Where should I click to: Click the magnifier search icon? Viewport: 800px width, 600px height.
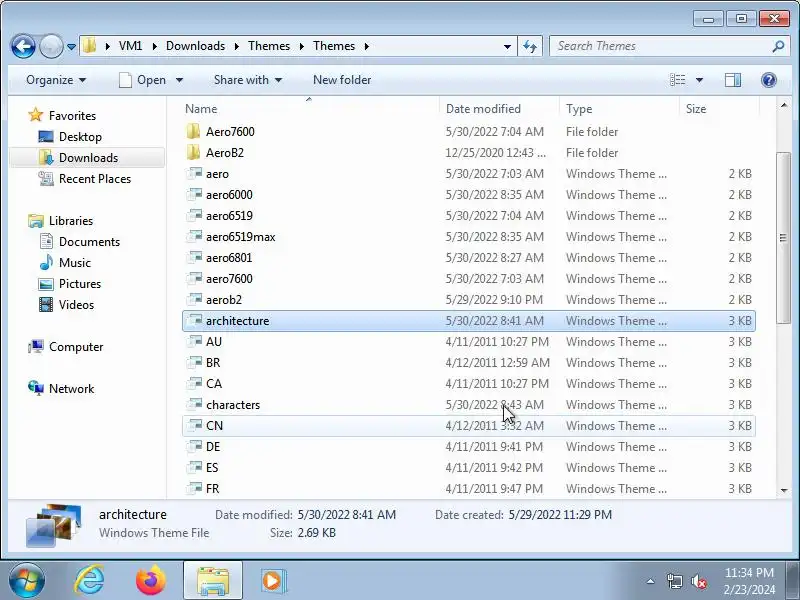[x=778, y=46]
